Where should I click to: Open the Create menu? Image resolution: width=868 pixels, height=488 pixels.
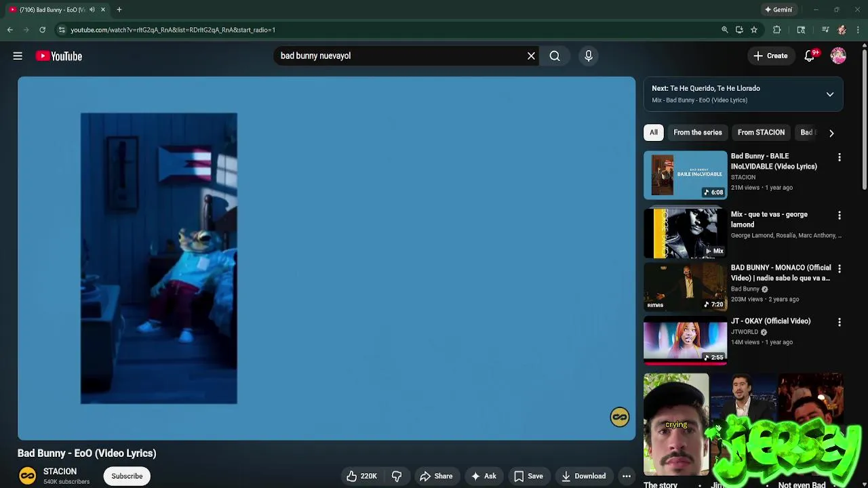click(770, 56)
